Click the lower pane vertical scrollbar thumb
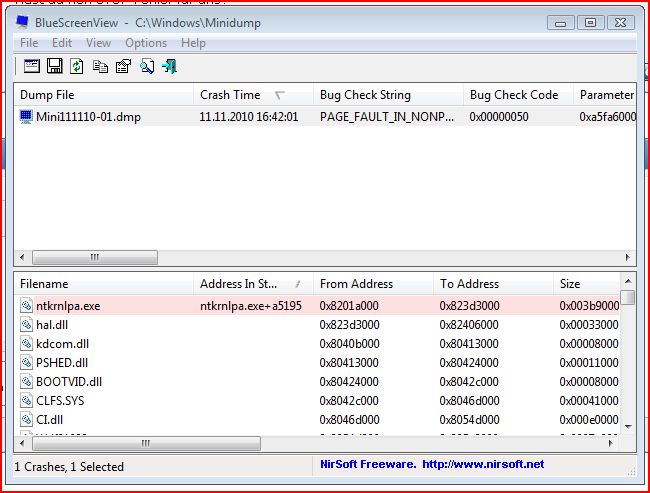Image resolution: width=650 pixels, height=493 pixels. point(628,297)
